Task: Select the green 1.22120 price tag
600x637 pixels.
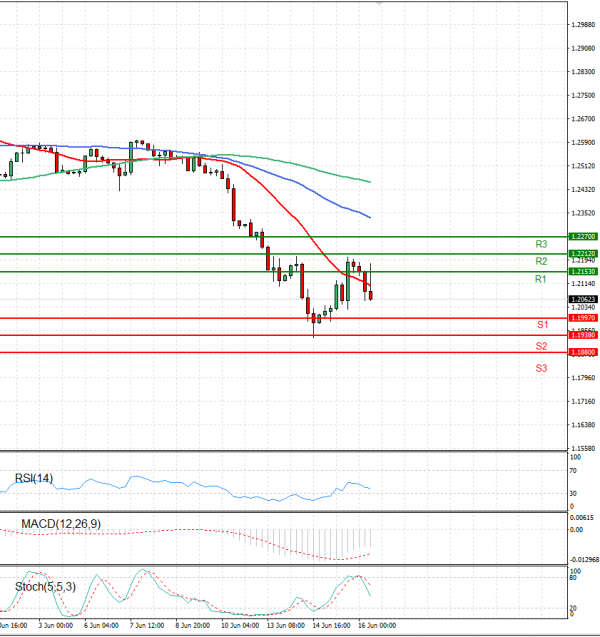Action: (x=583, y=254)
